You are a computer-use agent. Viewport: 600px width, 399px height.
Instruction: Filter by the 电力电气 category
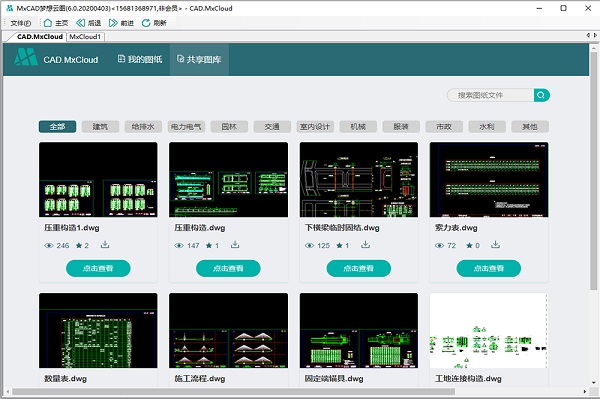click(x=186, y=127)
